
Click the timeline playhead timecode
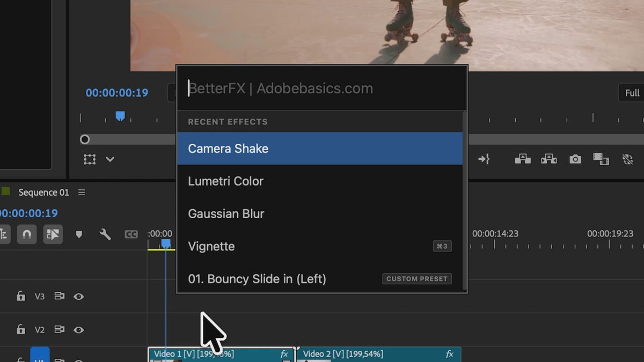[28, 213]
